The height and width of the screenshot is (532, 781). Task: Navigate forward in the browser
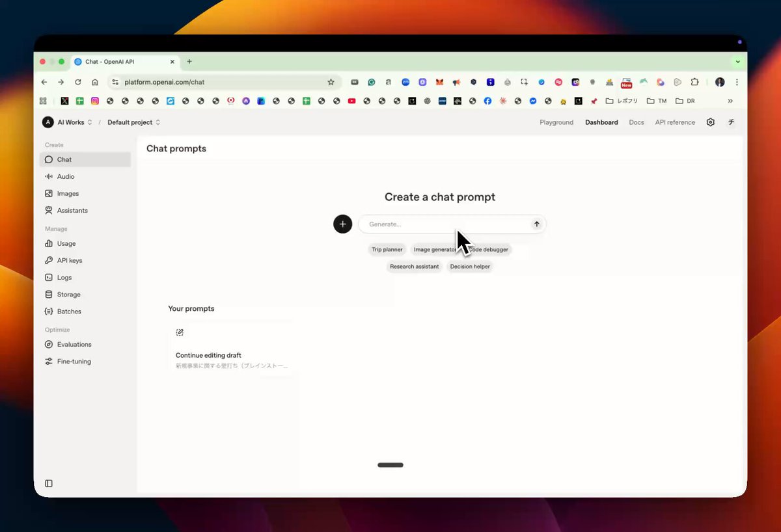(x=61, y=82)
